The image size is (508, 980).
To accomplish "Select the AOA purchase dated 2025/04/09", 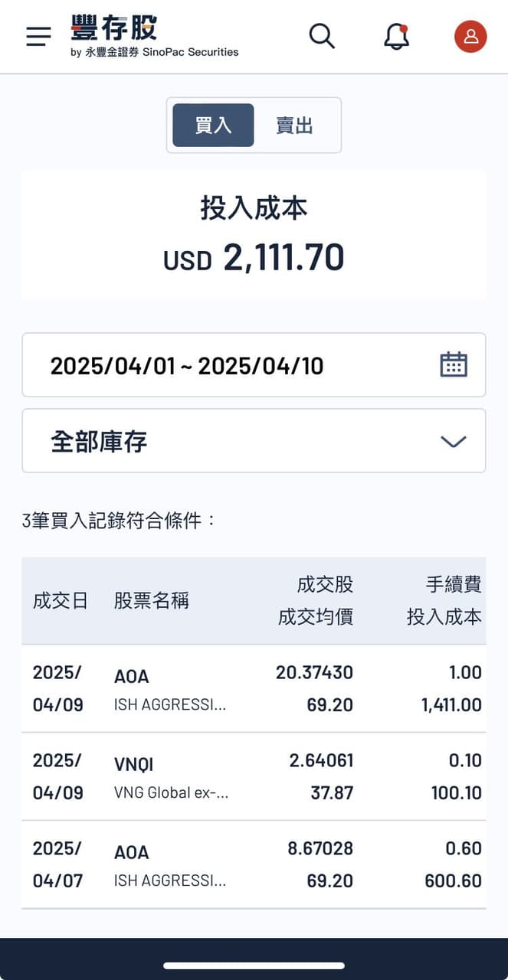I will click(x=254, y=688).
